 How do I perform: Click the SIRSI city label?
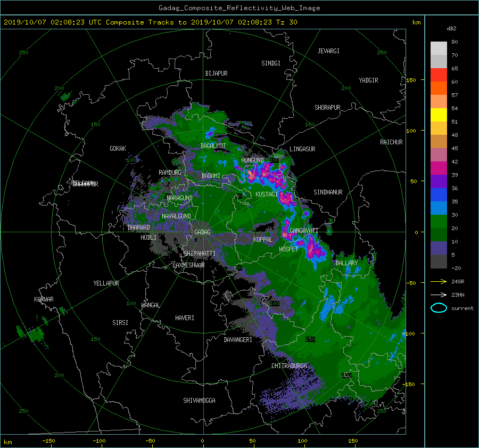pos(120,323)
